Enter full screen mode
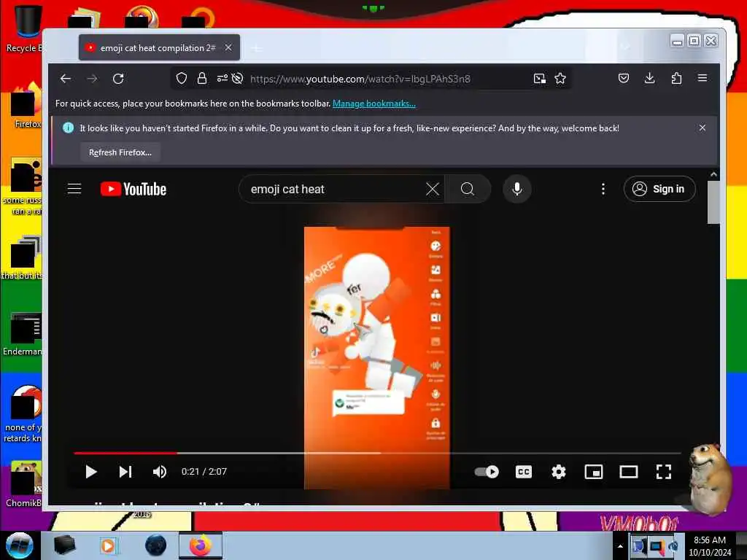Image resolution: width=747 pixels, height=560 pixels. pyautogui.click(x=664, y=472)
